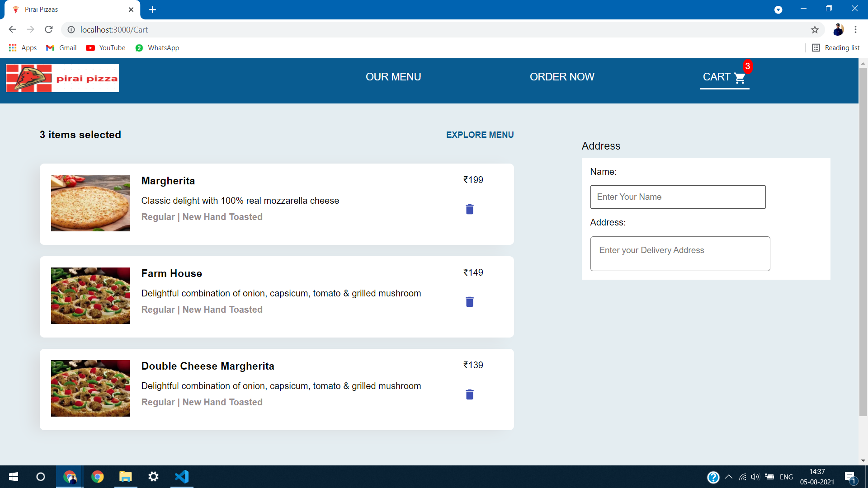Click the Pirai Pizza logo
The image size is (868, 488).
click(62, 78)
